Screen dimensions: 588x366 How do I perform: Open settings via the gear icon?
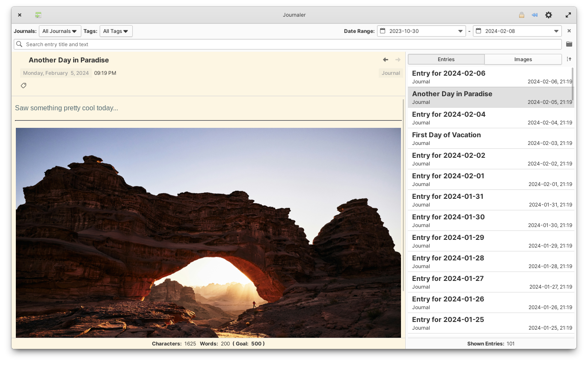click(549, 15)
